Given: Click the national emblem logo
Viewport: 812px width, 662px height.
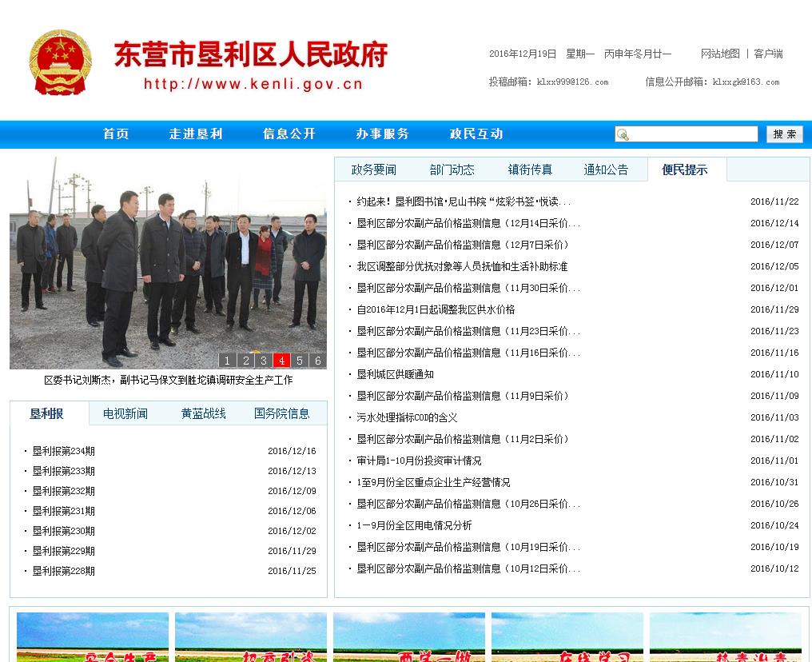Looking at the screenshot, I should pyautogui.click(x=61, y=62).
